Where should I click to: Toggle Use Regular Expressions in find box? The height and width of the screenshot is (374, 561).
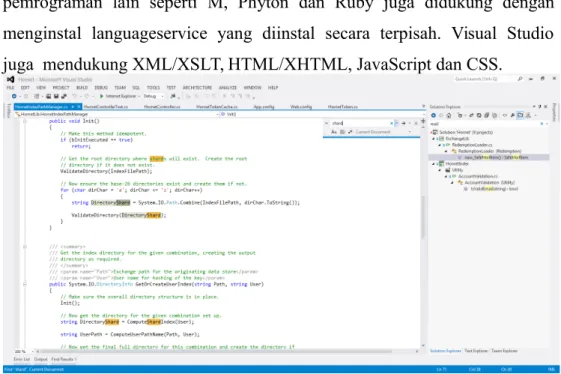pyautogui.click(x=350, y=132)
